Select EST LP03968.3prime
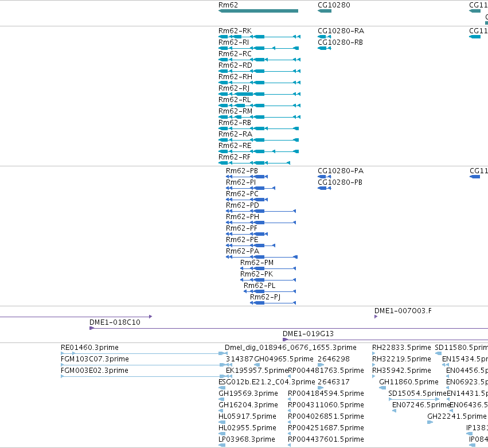488x448 pixels. pyautogui.click(x=222, y=445)
